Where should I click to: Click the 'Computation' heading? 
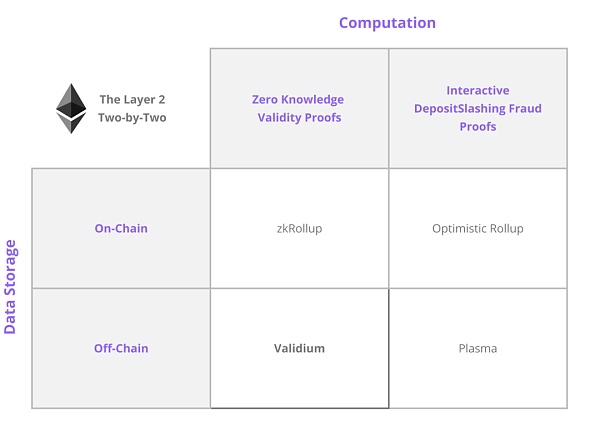pyautogui.click(x=387, y=22)
